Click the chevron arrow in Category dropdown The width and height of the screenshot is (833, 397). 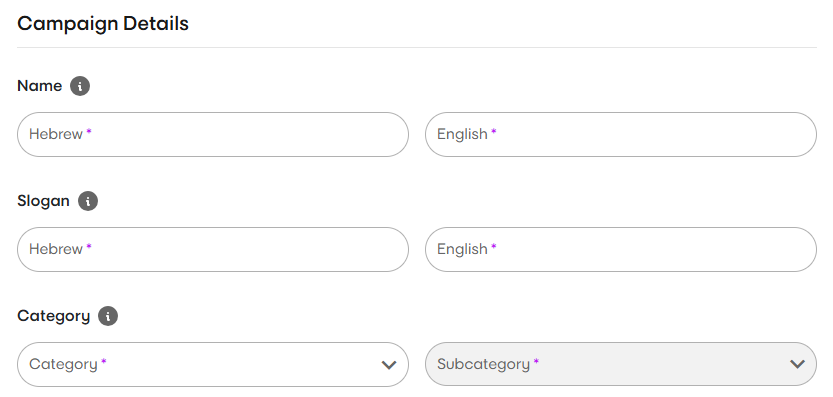pos(389,365)
